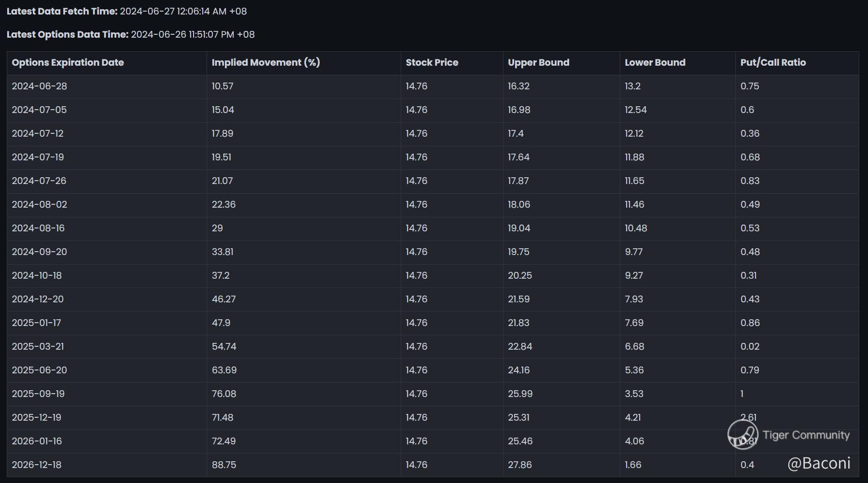Image resolution: width=868 pixels, height=483 pixels.
Task: Click the Tiger Community watermark text
Action: click(806, 435)
